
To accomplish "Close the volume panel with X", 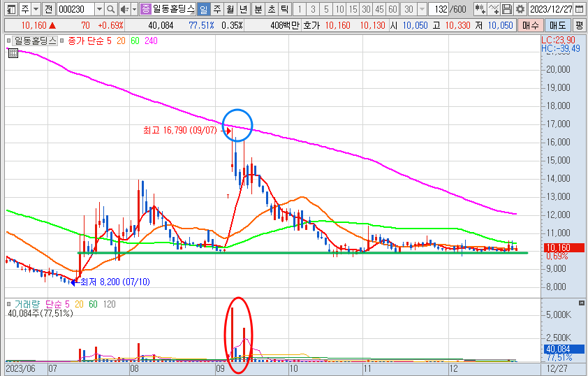I will tap(582, 303).
